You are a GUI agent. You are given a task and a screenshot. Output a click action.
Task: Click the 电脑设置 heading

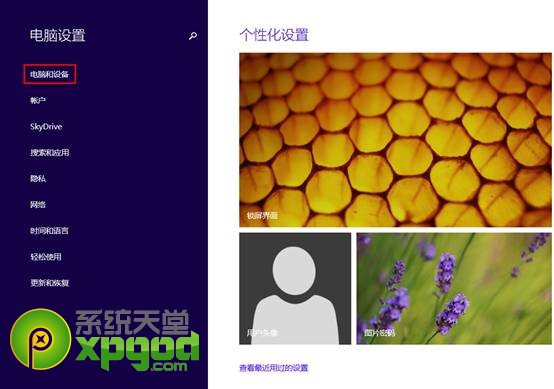pos(58,35)
